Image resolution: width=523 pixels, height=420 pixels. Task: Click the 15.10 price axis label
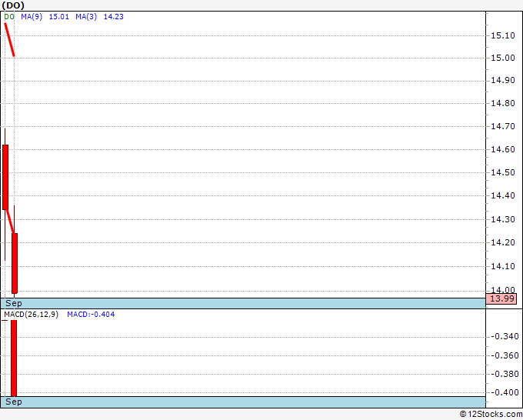(x=503, y=35)
